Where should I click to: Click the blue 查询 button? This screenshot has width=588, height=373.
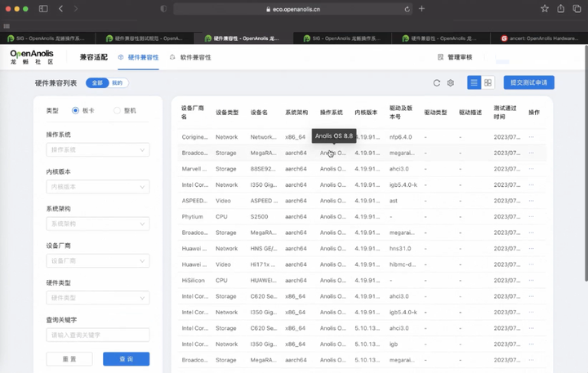click(126, 359)
